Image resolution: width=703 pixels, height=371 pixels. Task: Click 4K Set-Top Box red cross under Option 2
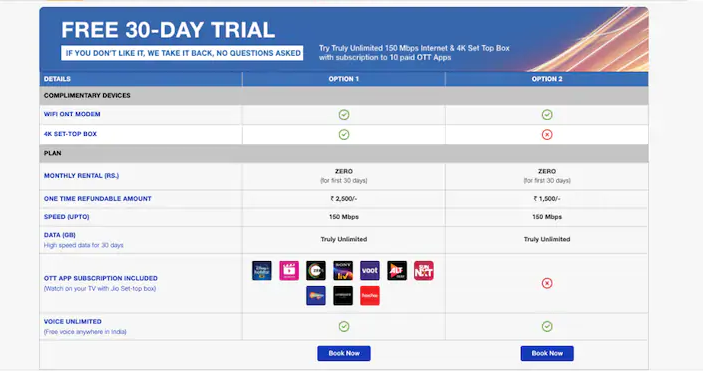[547, 135]
